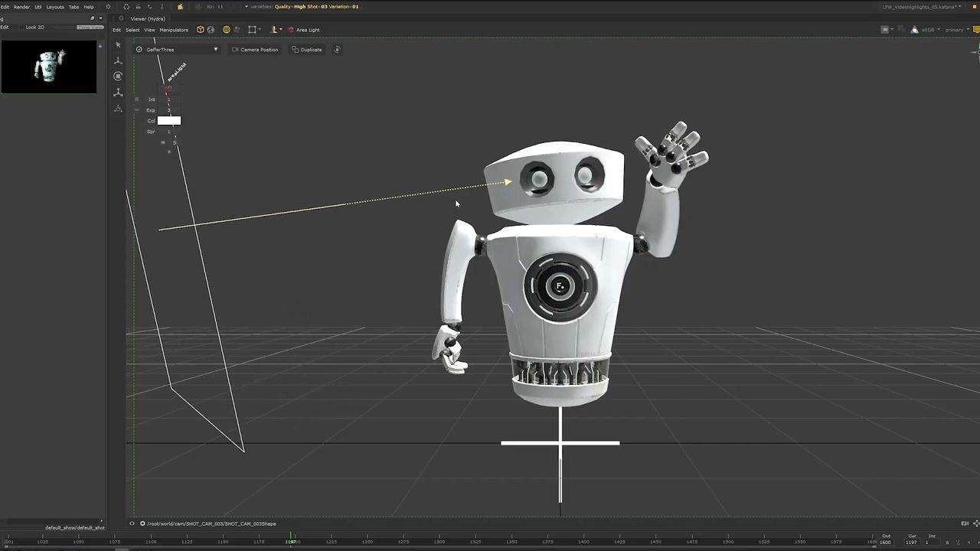
Task: Activate the translate manipulator tool
Action: [x=118, y=60]
